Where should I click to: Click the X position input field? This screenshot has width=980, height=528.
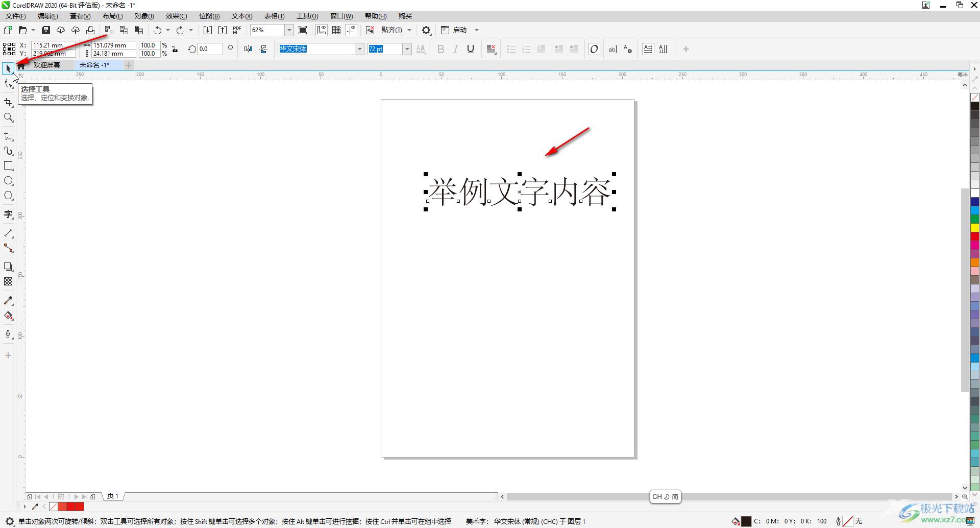(53, 45)
